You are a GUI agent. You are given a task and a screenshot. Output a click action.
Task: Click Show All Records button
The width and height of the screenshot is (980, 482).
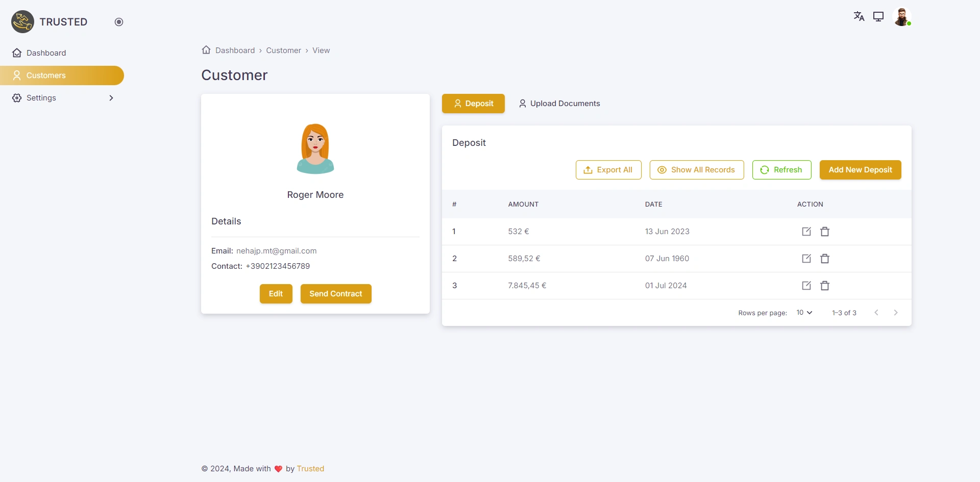pyautogui.click(x=697, y=170)
